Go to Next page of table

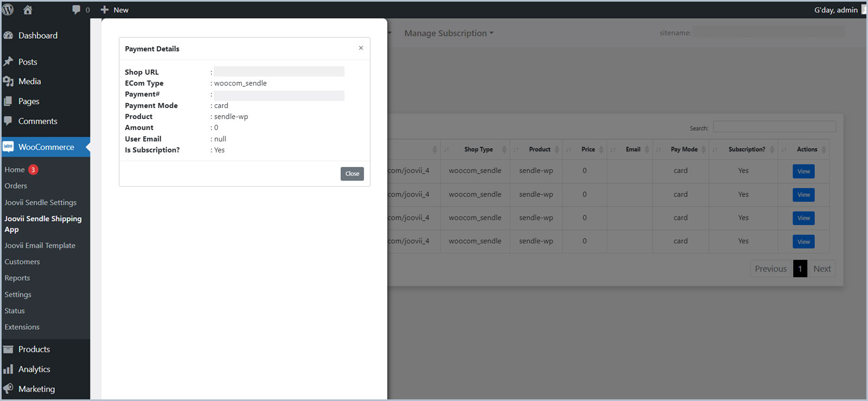click(822, 269)
